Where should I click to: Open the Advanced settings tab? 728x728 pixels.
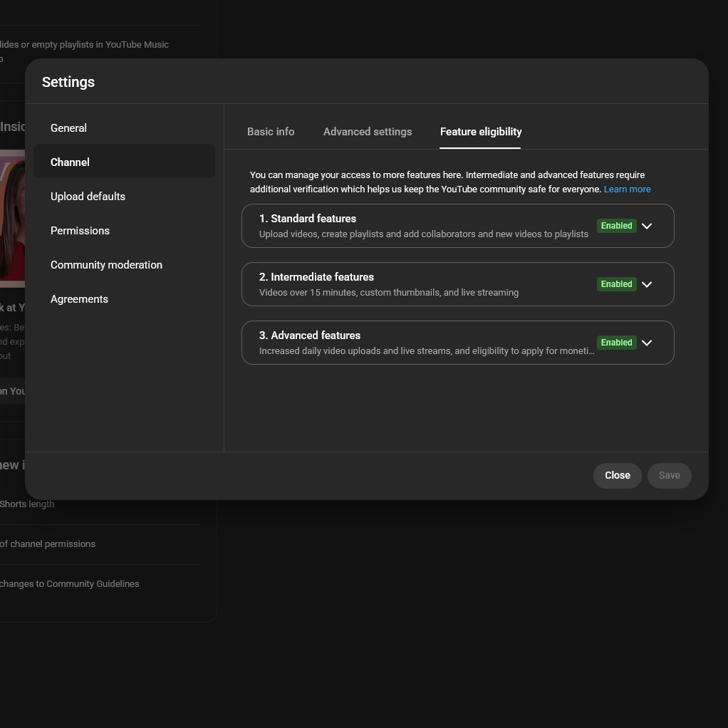pos(368,132)
